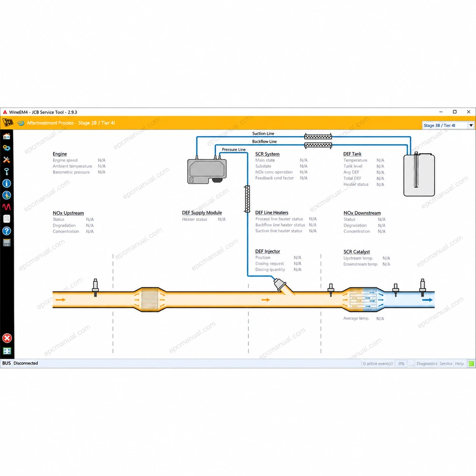Click the DEF injector nozzle on exhaust pipe
Screen dimensions: 476x476
tap(281, 285)
